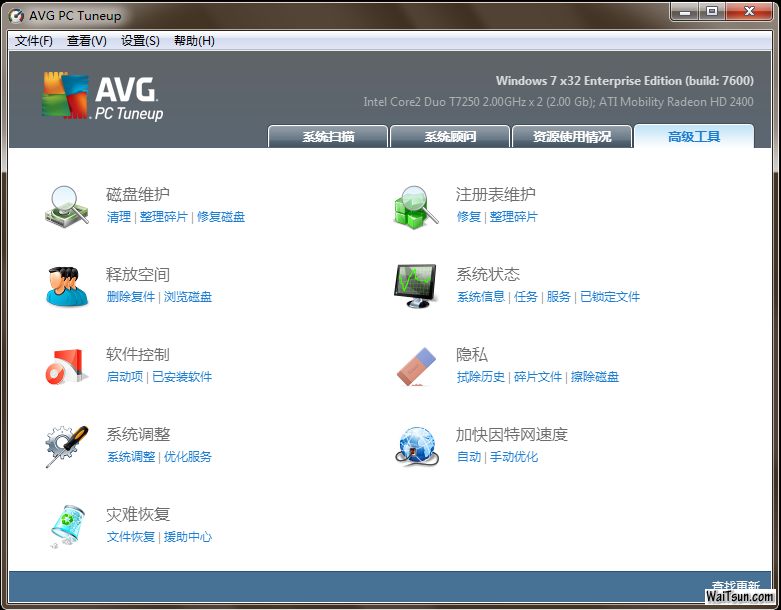Click the Disaster Recovery (灾难恢复) recycle bin icon
The width and height of the screenshot is (781, 610).
point(67,526)
